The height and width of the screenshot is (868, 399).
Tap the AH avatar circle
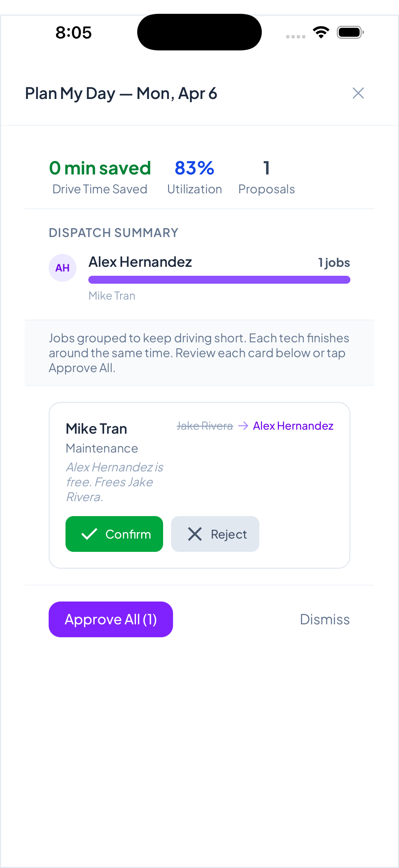[63, 268]
